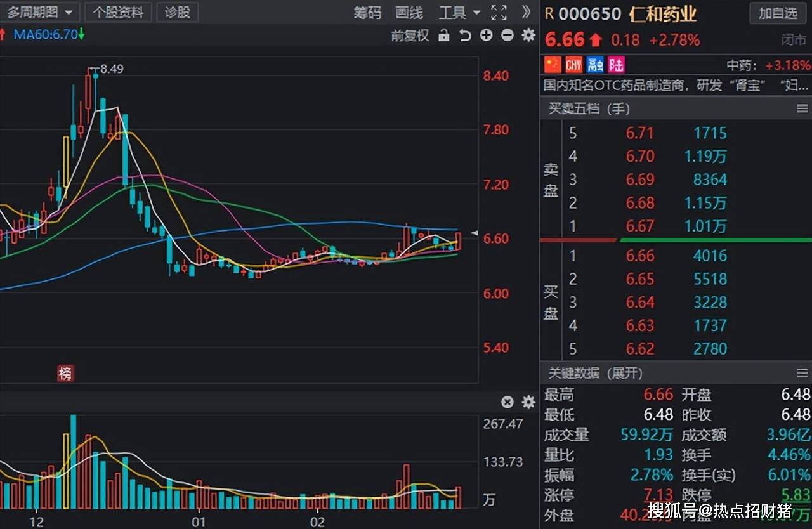Open the 诊股 tab
The height and width of the screenshot is (529, 812).
[177, 12]
